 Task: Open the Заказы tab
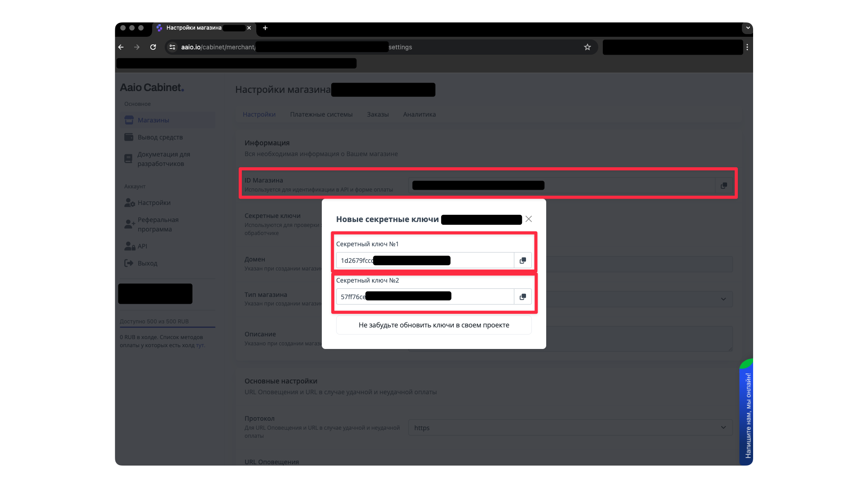377,114
